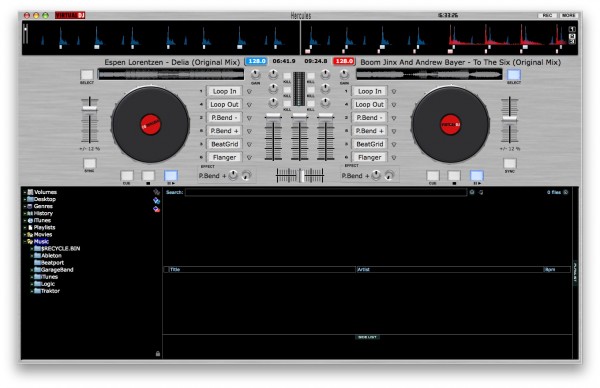
Task: Open dropdown arrow next to left Flanger
Action: (x=249, y=157)
